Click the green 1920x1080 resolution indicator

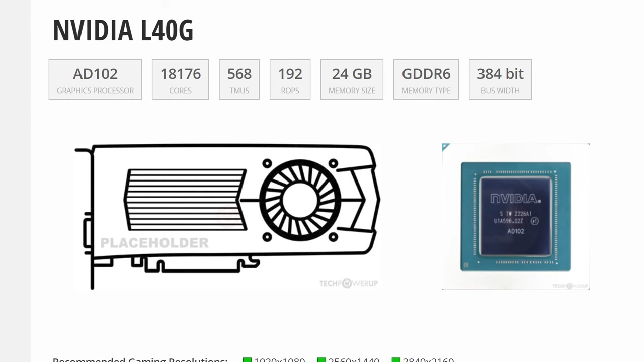pos(247,360)
